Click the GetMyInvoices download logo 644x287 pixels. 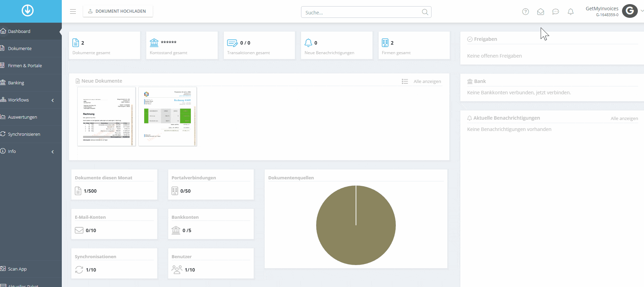(27, 11)
